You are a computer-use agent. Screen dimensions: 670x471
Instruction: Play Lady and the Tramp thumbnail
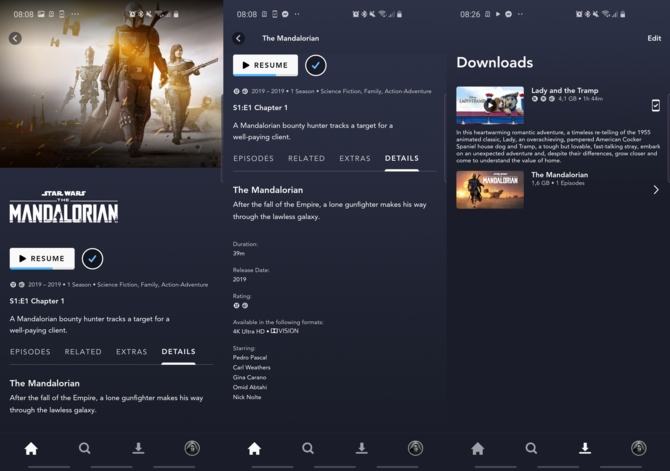[490, 105]
